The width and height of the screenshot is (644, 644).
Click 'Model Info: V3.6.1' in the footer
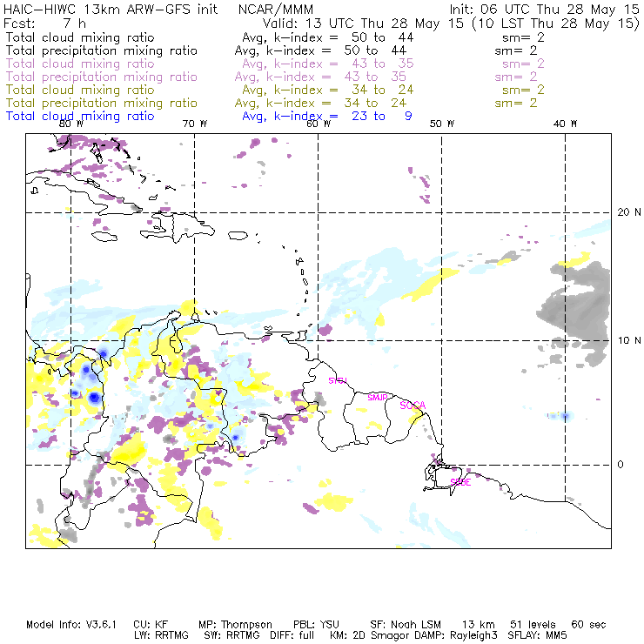(71, 625)
